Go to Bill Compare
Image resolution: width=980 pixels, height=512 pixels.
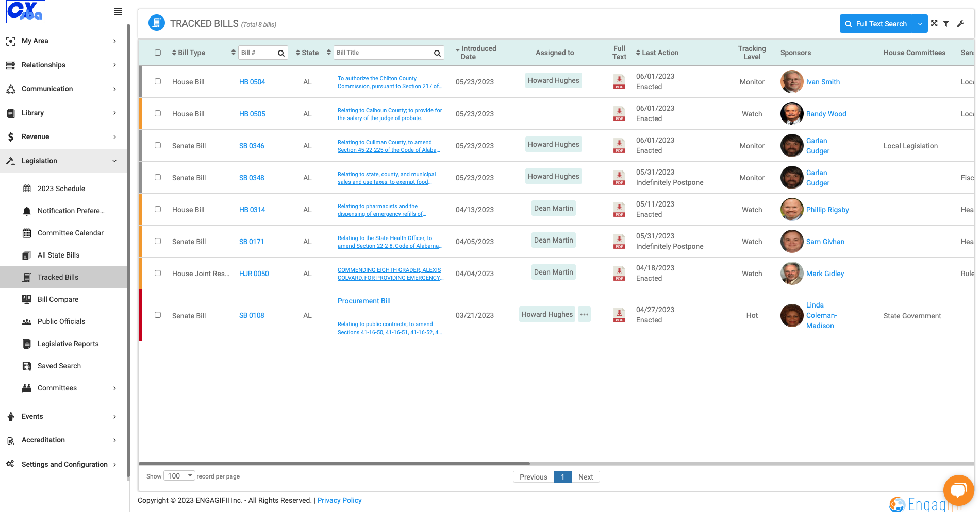tap(58, 299)
